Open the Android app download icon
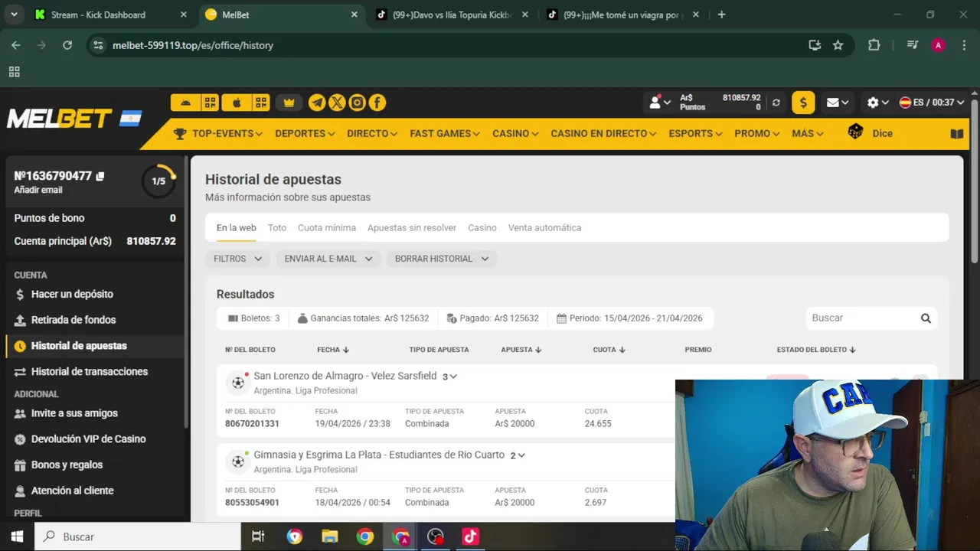The width and height of the screenshot is (980, 551). [185, 103]
